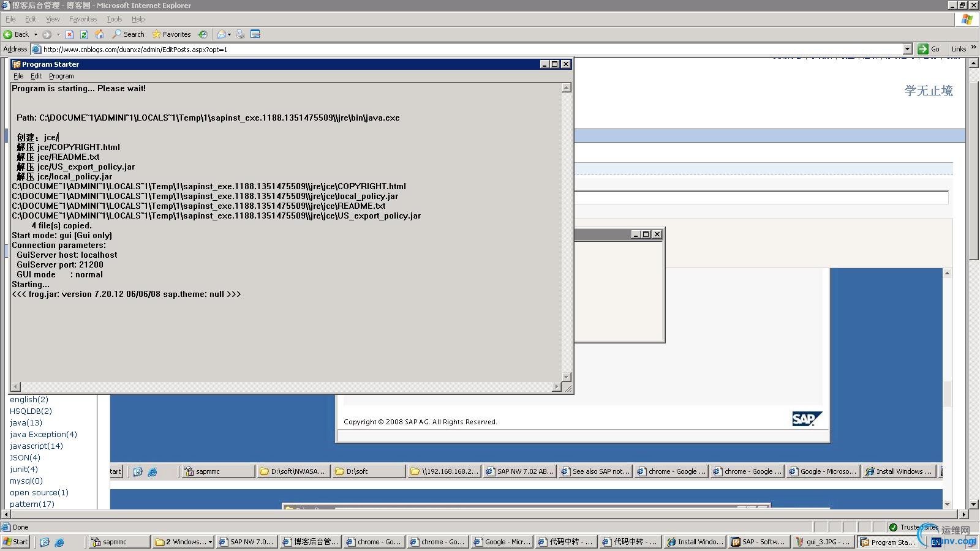Switch to the sapmmc taskbar button
This screenshot has width=980, height=551.
click(x=119, y=542)
